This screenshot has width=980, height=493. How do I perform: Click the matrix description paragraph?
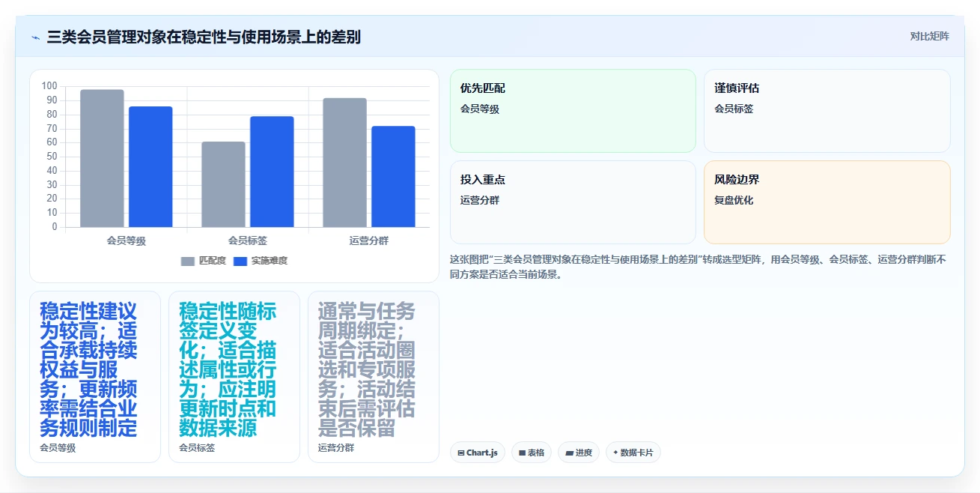pyautogui.click(x=699, y=267)
